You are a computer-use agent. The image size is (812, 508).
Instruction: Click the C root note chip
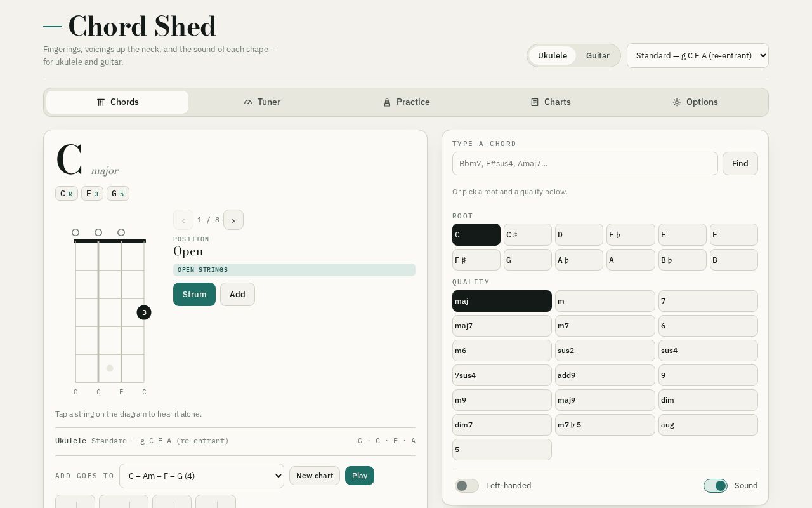pyautogui.click(x=67, y=194)
